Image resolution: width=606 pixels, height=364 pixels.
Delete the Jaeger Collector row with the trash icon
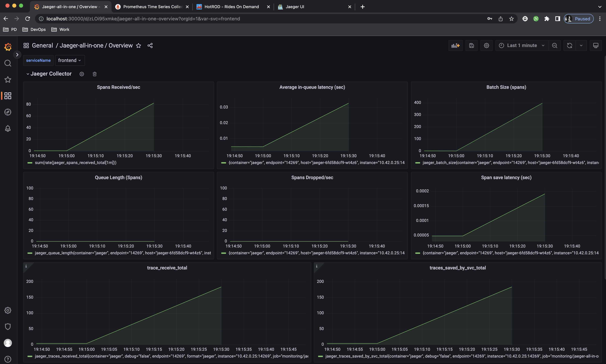(94, 74)
